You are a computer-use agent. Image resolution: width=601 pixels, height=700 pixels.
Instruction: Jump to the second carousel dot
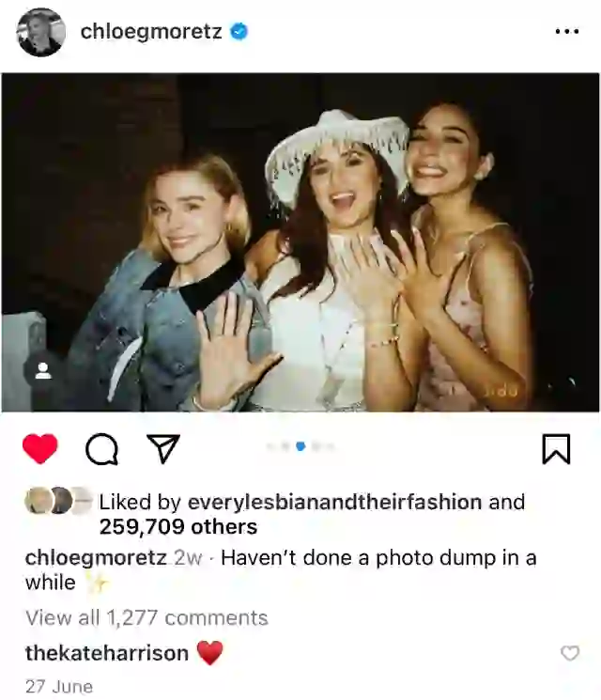[x=286, y=446]
